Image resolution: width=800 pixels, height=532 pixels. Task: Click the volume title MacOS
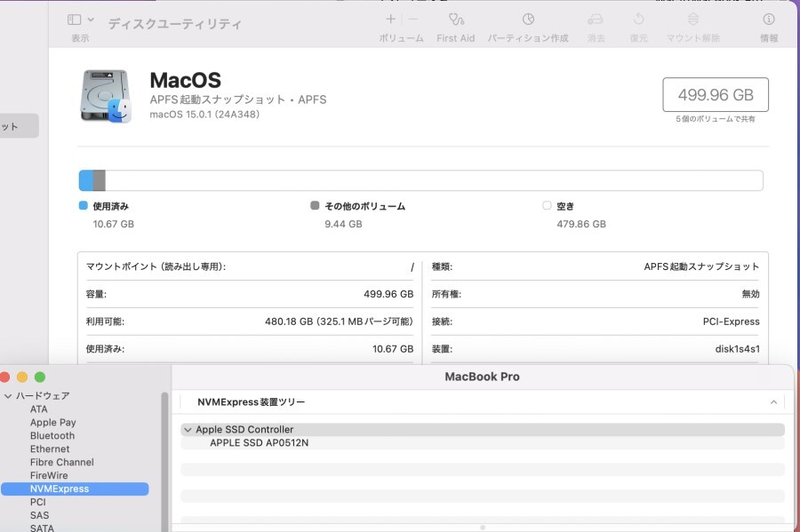[x=185, y=81]
